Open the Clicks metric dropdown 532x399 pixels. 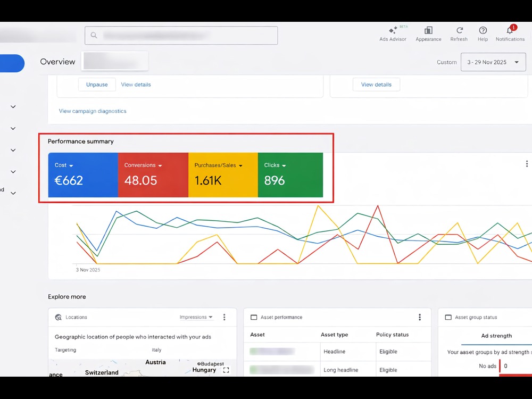click(275, 165)
